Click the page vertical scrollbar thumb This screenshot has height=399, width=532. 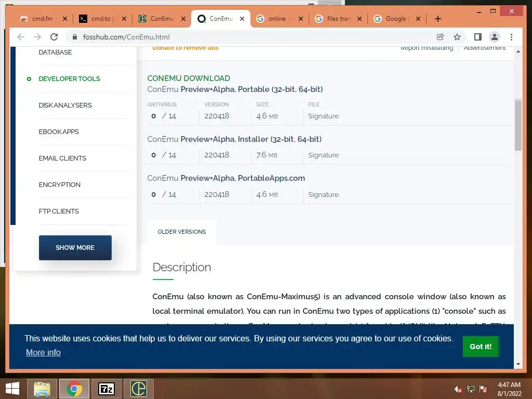point(518,125)
